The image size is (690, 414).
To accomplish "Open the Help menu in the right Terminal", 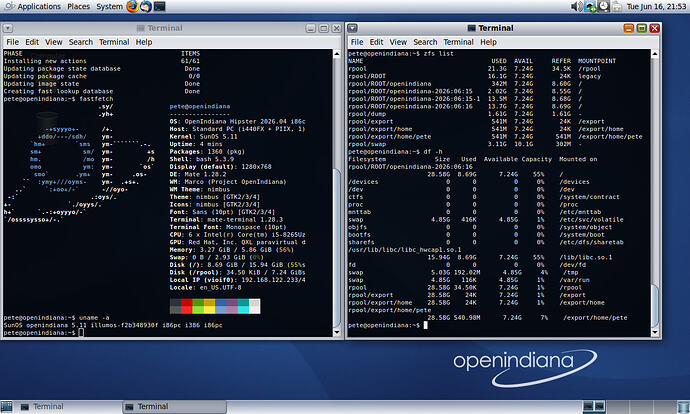I will point(488,42).
